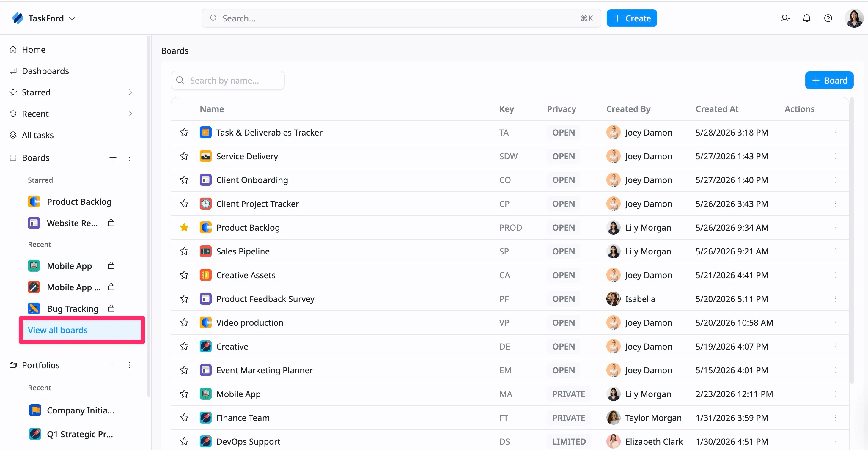Viewport: 868px width, 450px height.
Task: Unstar the Product Backlog board
Action: [x=184, y=228]
